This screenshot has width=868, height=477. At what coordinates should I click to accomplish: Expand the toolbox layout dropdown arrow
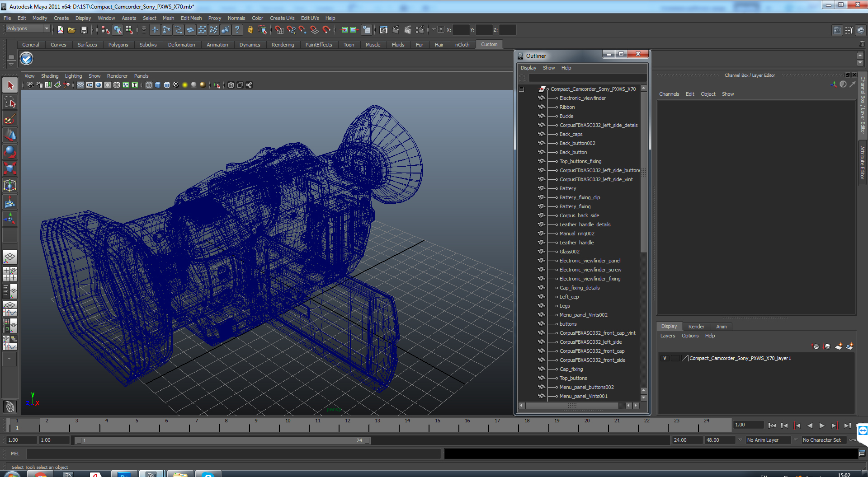pos(9,359)
